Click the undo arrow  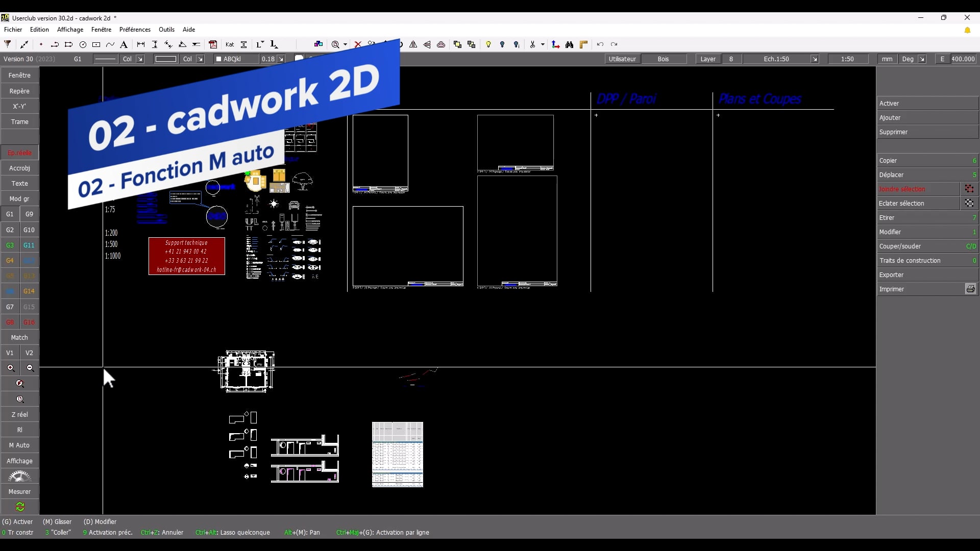pyautogui.click(x=600, y=44)
